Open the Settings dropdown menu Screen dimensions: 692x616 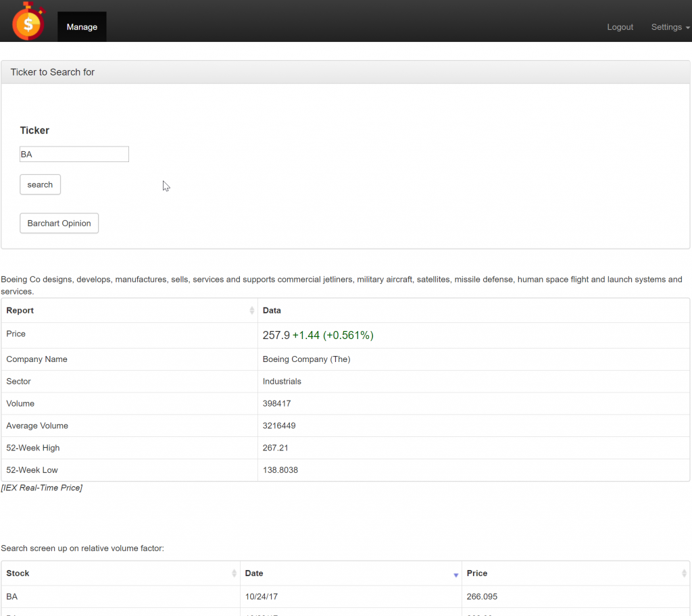coord(670,27)
